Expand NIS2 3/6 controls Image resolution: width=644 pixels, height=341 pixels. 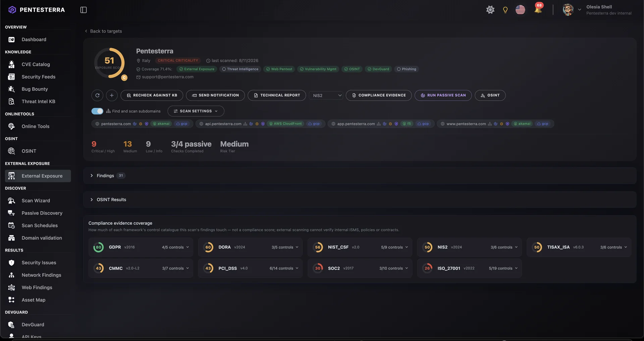(x=504, y=248)
